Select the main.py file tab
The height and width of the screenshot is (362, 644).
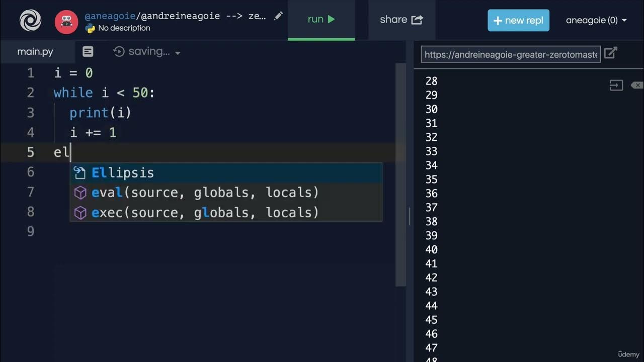point(35,51)
